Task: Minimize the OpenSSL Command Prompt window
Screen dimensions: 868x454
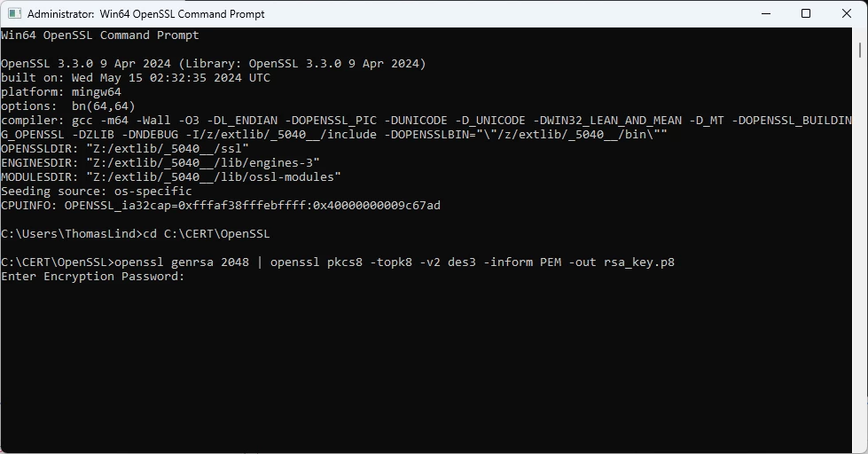Action: click(x=765, y=13)
